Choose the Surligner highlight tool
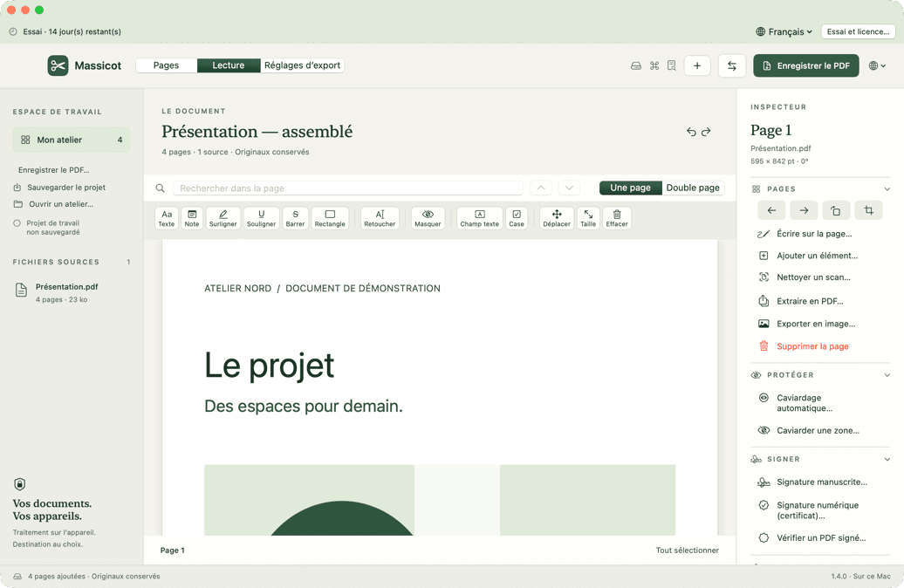 click(x=223, y=218)
